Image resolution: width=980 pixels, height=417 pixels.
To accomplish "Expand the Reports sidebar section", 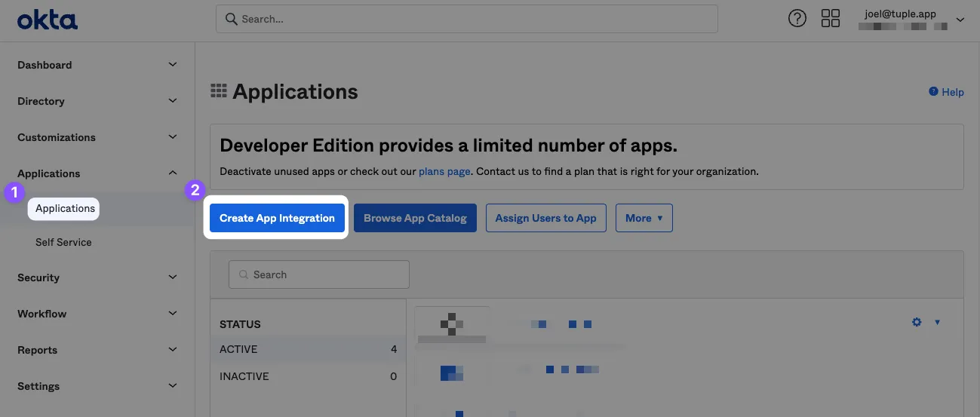I will pyautogui.click(x=173, y=350).
